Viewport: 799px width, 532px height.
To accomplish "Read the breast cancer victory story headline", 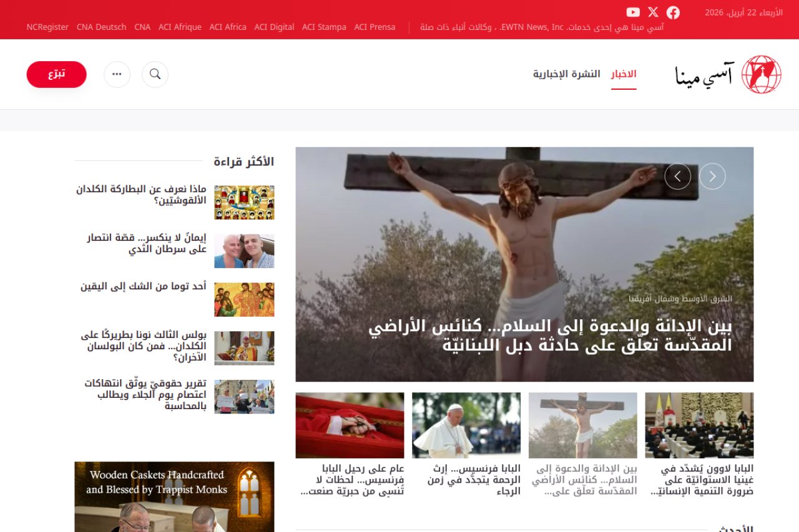I will (x=146, y=243).
